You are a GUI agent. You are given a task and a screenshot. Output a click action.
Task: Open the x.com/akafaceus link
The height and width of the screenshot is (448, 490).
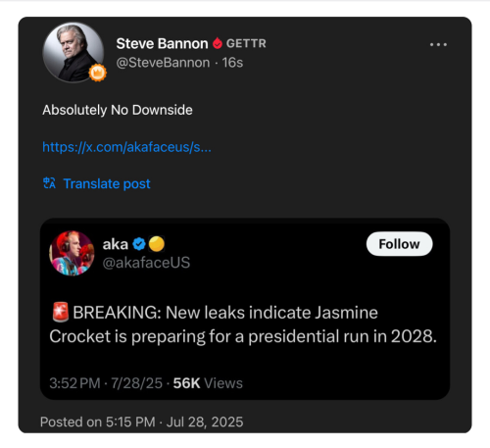[126, 147]
